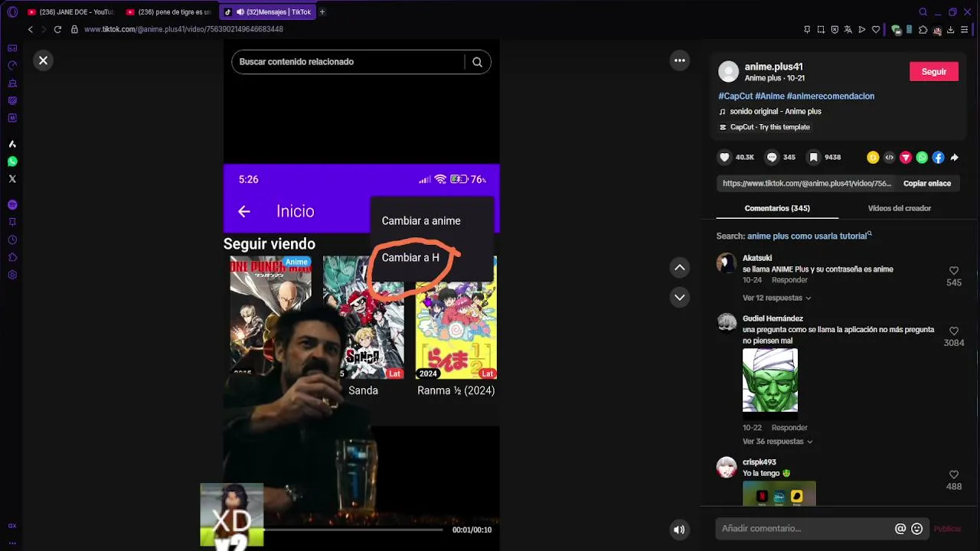Click the search magnifier in related content bar

(477, 62)
